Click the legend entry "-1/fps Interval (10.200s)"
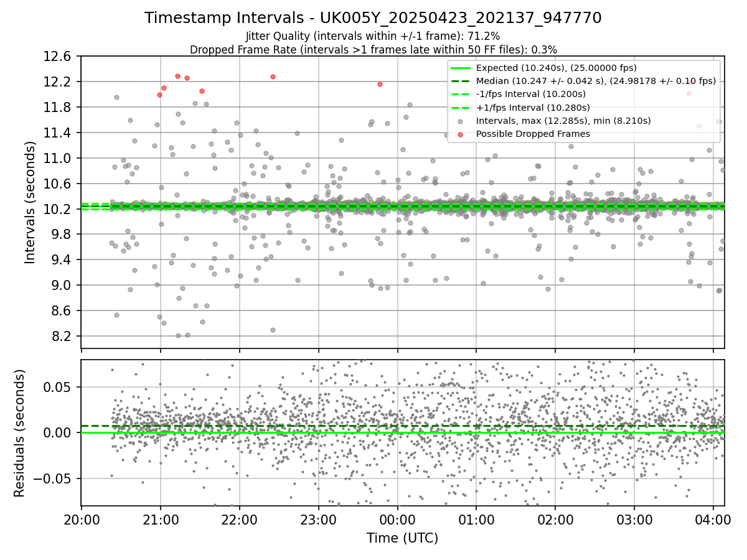 pyautogui.click(x=531, y=94)
